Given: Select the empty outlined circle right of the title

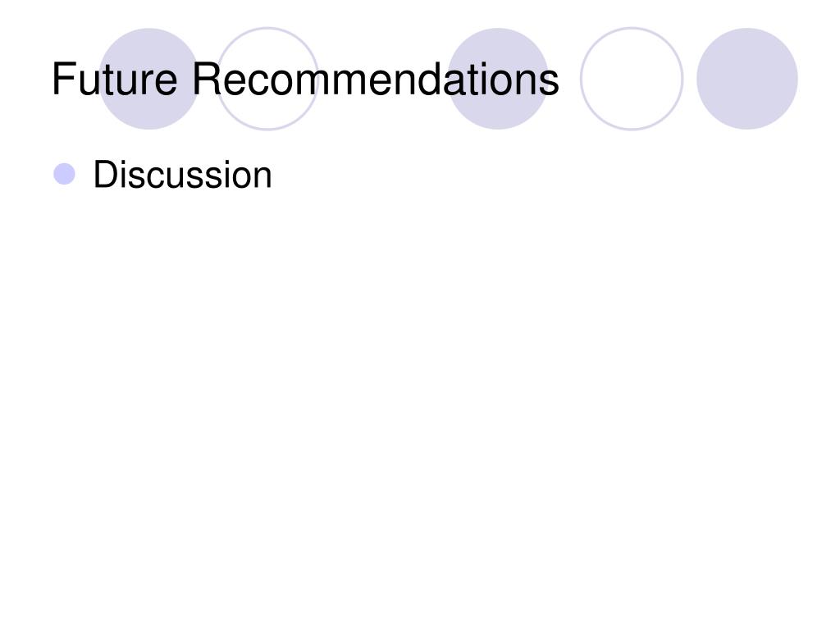Looking at the screenshot, I should (632, 79).
